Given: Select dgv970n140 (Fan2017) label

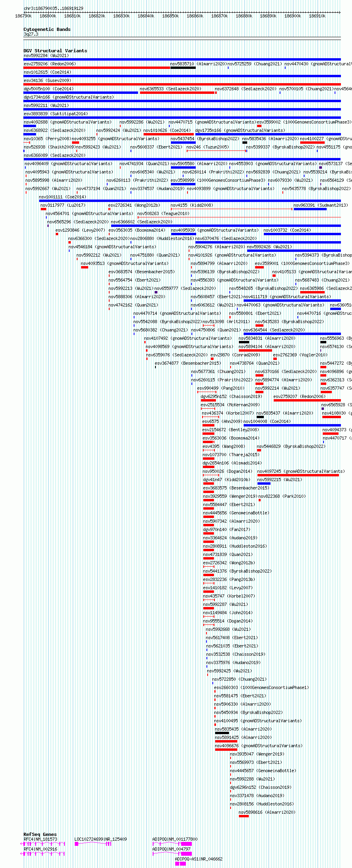Looking at the screenshot, I should click(227, 529).
